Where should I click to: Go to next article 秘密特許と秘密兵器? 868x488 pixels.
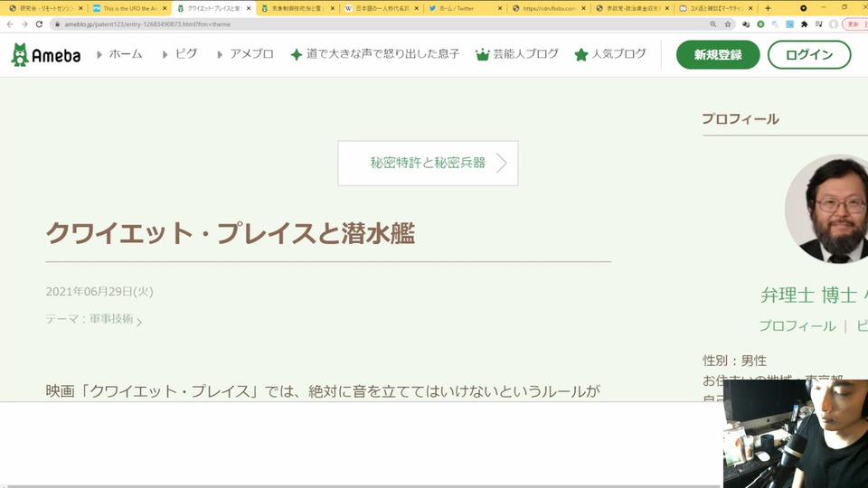[x=428, y=164]
